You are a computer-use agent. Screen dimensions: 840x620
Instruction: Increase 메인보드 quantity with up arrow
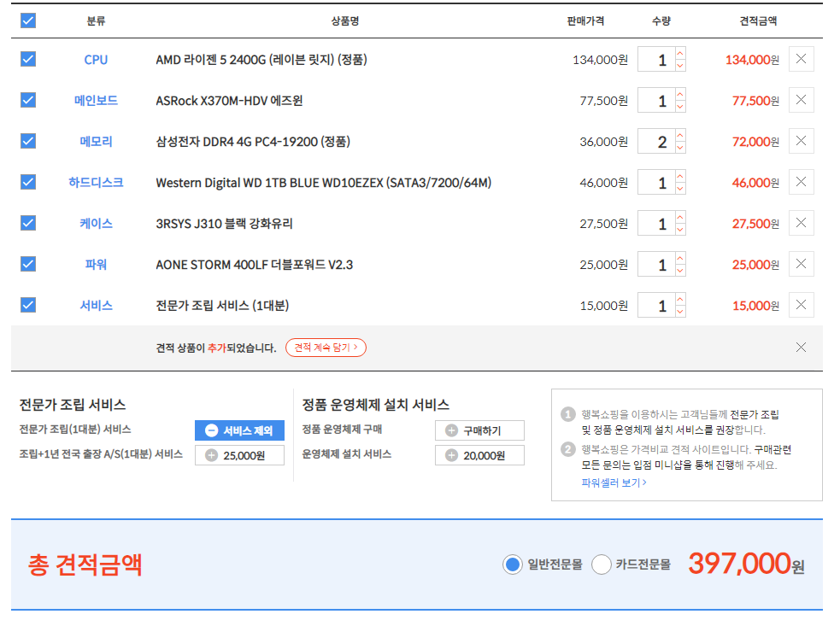tap(680, 94)
